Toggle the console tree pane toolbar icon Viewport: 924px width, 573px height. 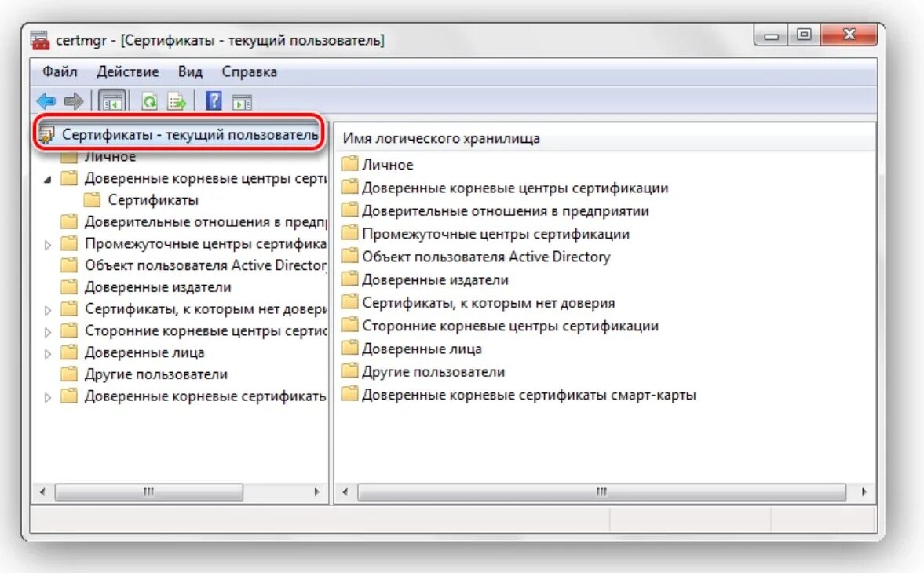(x=112, y=101)
